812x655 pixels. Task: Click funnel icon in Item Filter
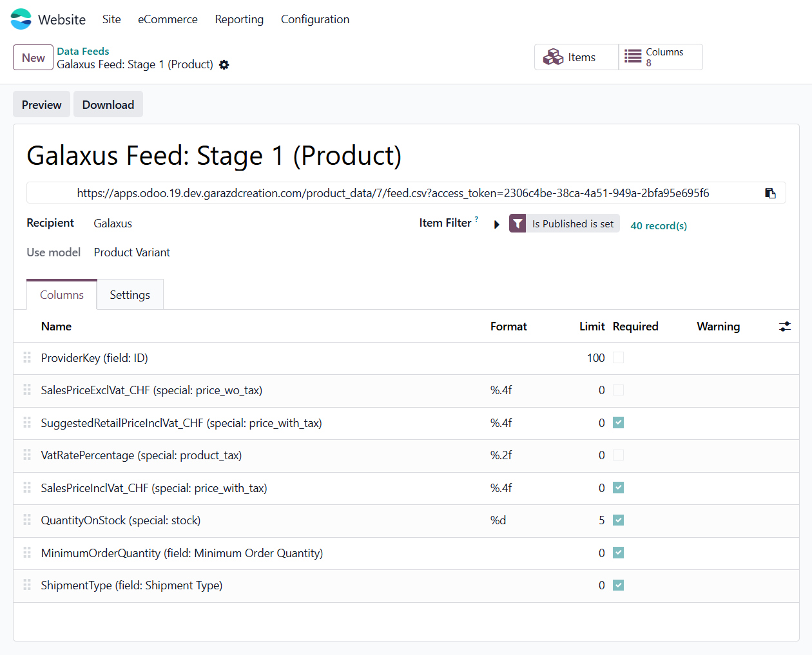[x=517, y=223]
